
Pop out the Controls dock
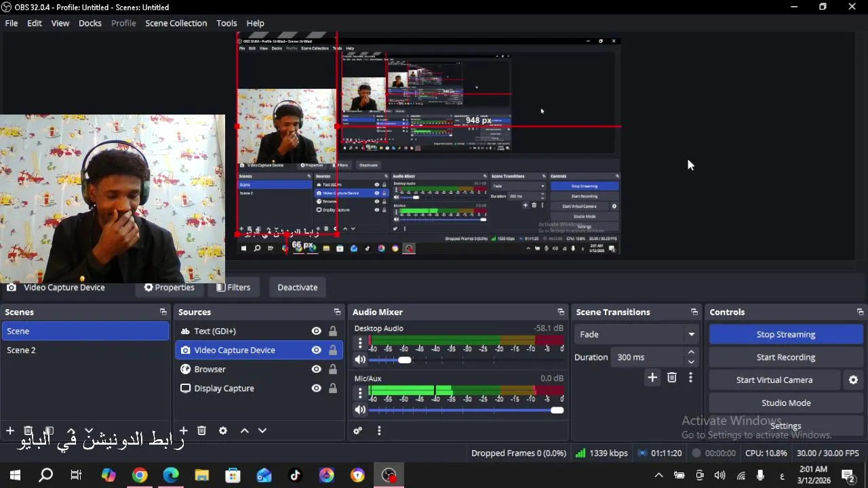860,312
